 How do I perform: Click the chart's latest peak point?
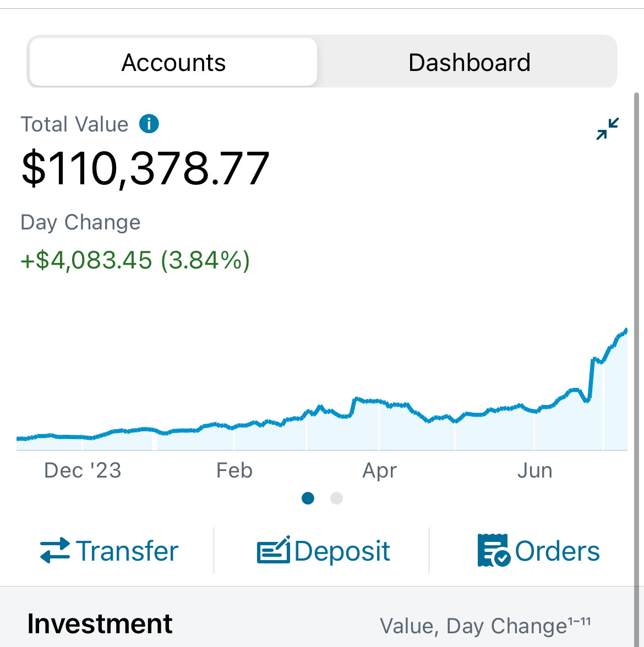[626, 331]
